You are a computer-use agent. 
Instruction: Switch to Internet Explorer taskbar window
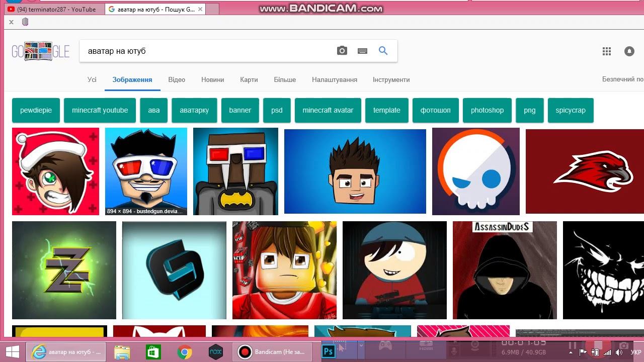pyautogui.click(x=66, y=352)
